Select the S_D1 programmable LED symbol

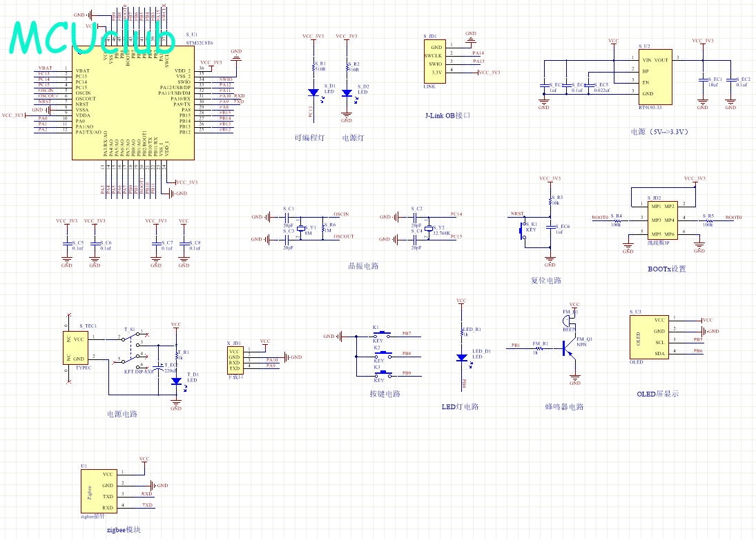pyautogui.click(x=313, y=92)
